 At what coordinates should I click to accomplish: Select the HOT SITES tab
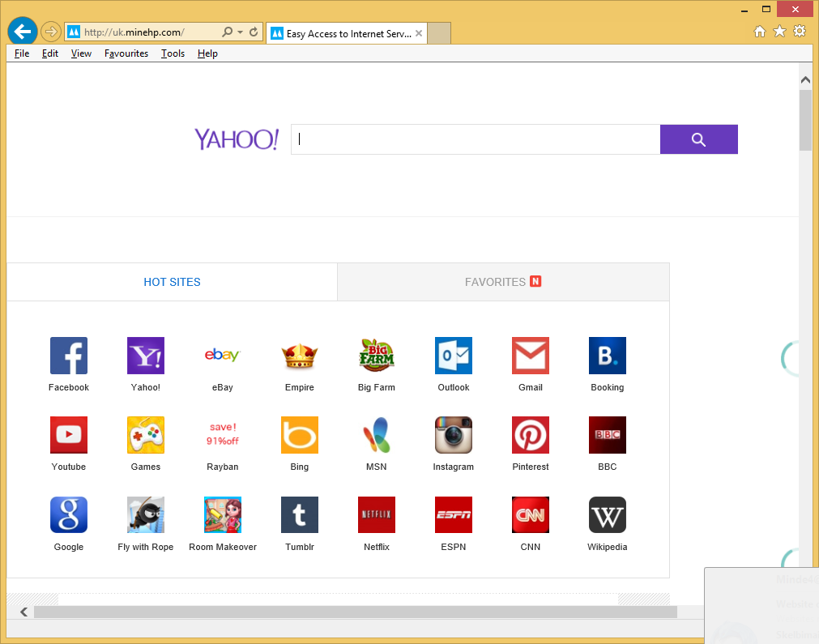(172, 282)
